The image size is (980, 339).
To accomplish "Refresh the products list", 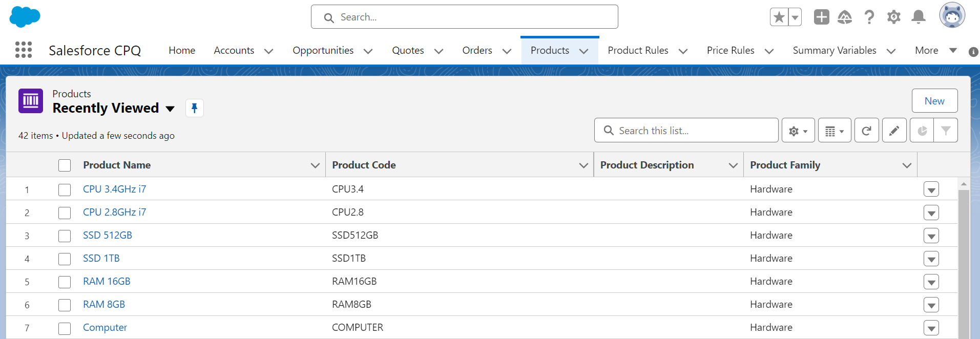I will click(866, 131).
